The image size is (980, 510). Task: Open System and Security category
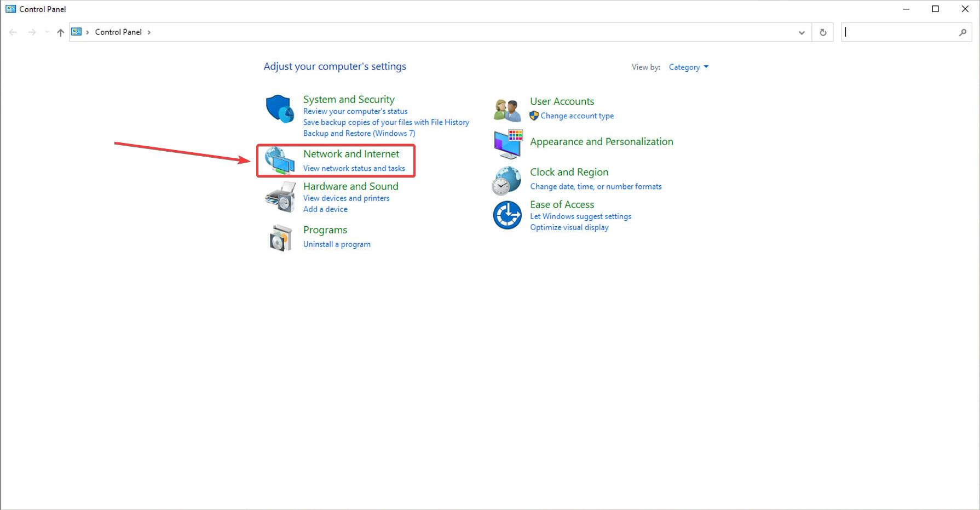click(x=349, y=99)
